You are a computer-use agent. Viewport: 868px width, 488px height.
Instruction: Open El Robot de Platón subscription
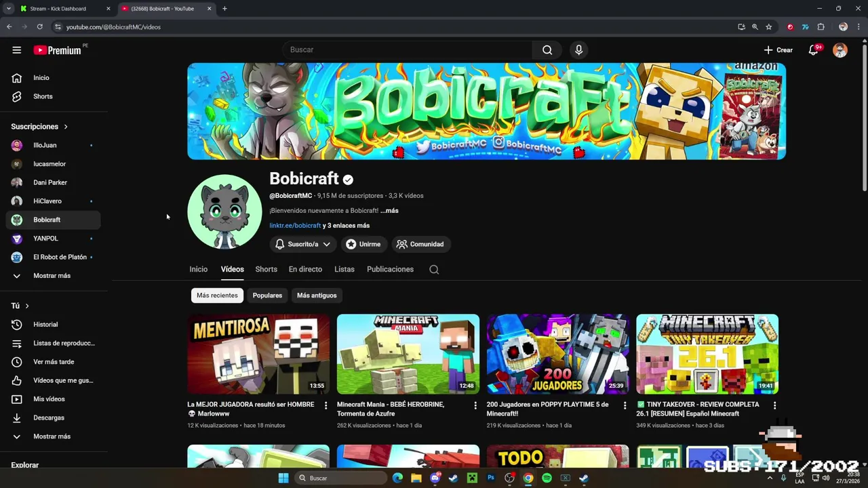[x=54, y=258]
